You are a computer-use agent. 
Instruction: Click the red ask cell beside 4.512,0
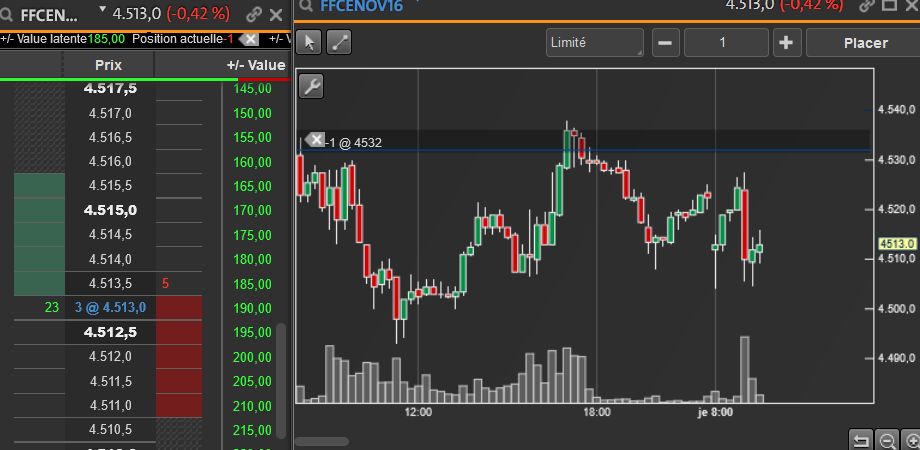[179, 356]
